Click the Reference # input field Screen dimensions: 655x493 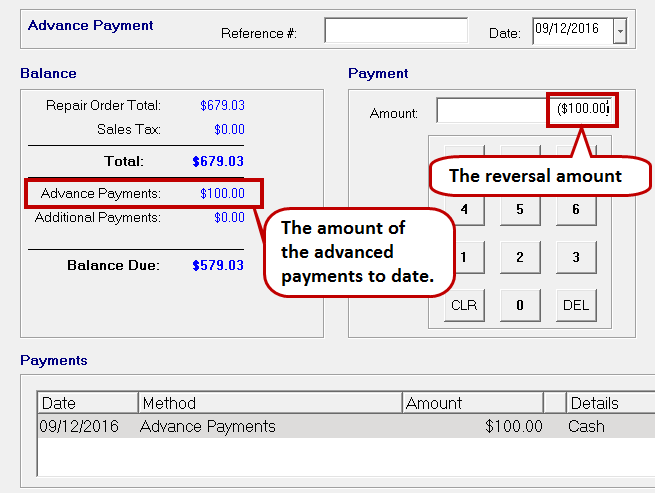tap(396, 30)
